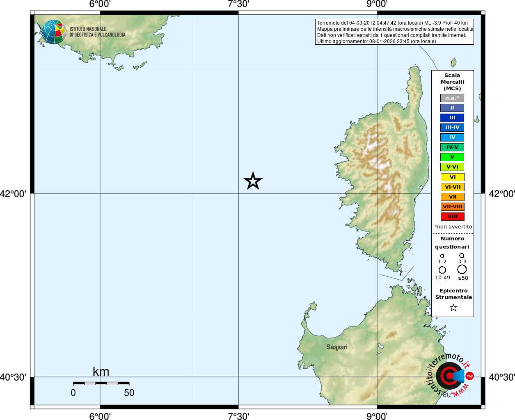Click the Scala Mercalli (MCS) legend title

pos(452,82)
